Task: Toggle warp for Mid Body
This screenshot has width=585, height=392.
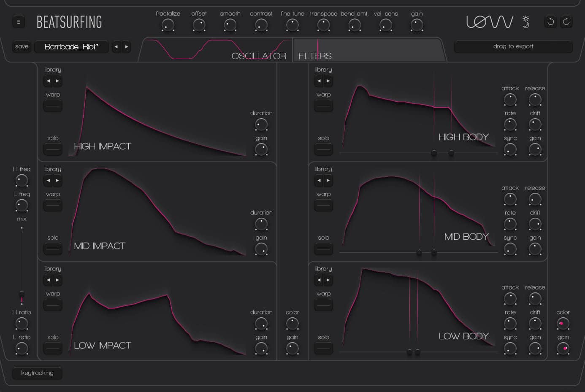Action: [324, 205]
